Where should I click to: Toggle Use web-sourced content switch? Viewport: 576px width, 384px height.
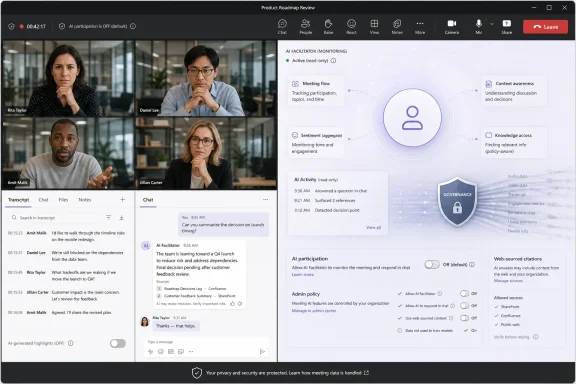click(x=464, y=318)
